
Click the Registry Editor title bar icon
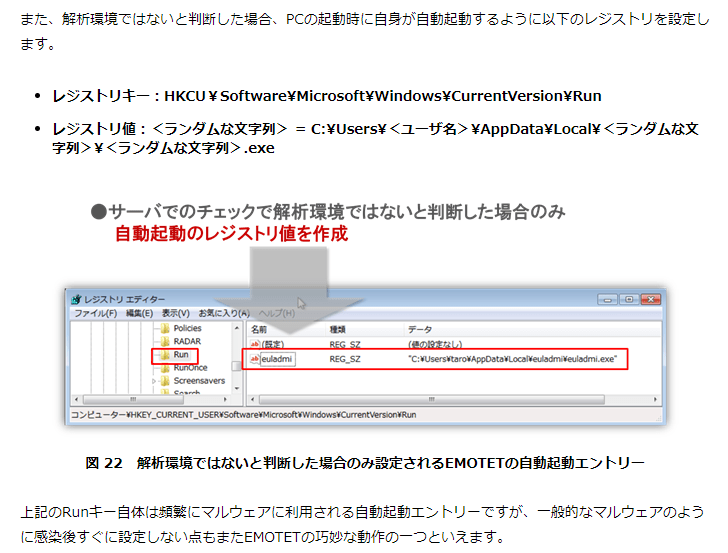coord(75,299)
